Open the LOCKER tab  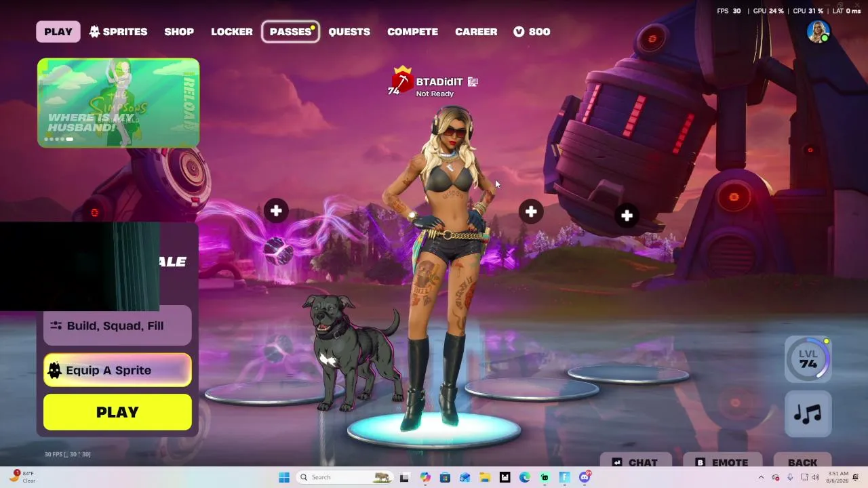[x=232, y=32]
